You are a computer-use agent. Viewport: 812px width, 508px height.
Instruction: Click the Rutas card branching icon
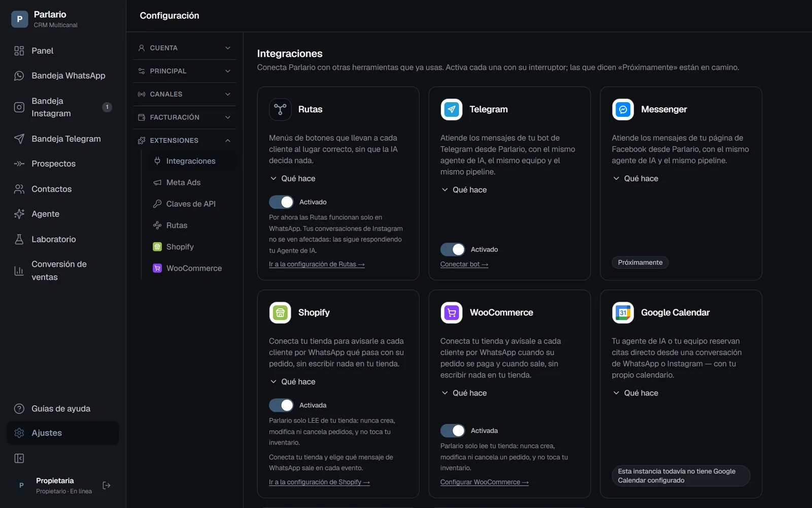pyautogui.click(x=280, y=109)
